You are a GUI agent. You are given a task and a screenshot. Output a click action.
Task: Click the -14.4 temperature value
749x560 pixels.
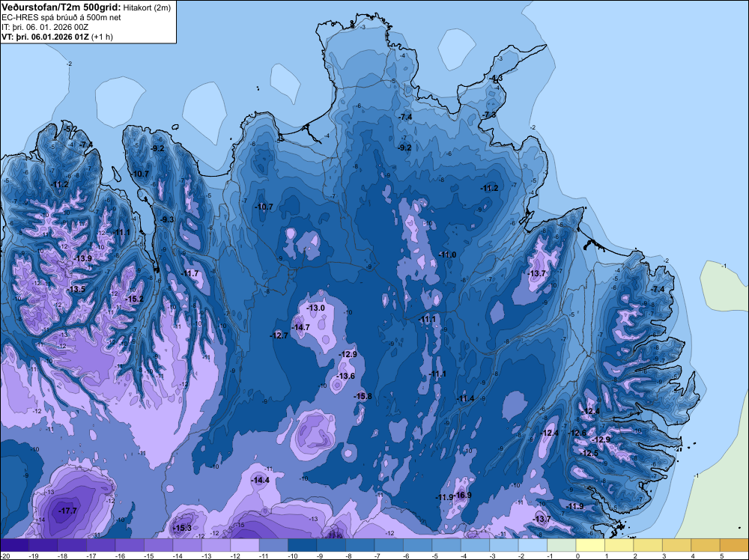click(x=261, y=481)
